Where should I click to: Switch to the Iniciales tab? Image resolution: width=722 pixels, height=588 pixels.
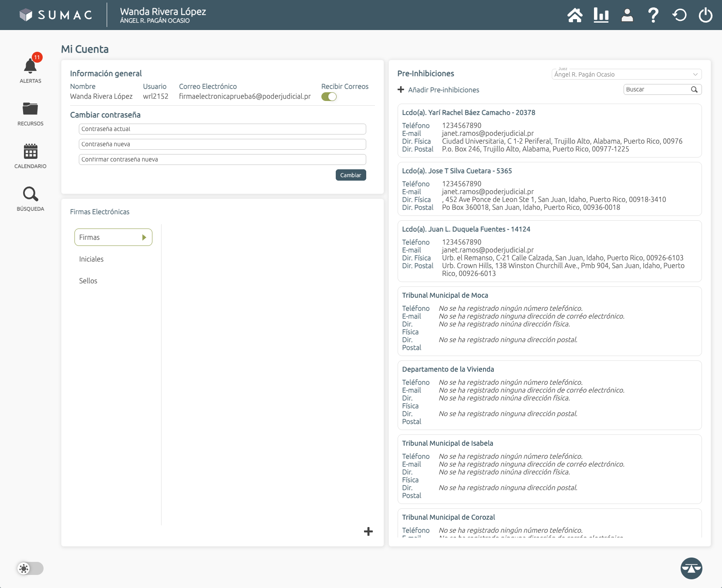coord(91,259)
